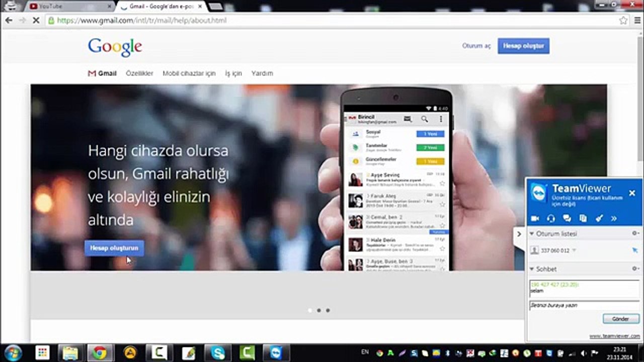This screenshot has width=644, height=362.
Task: Send the chat message with Gönder
Action: [x=621, y=319]
